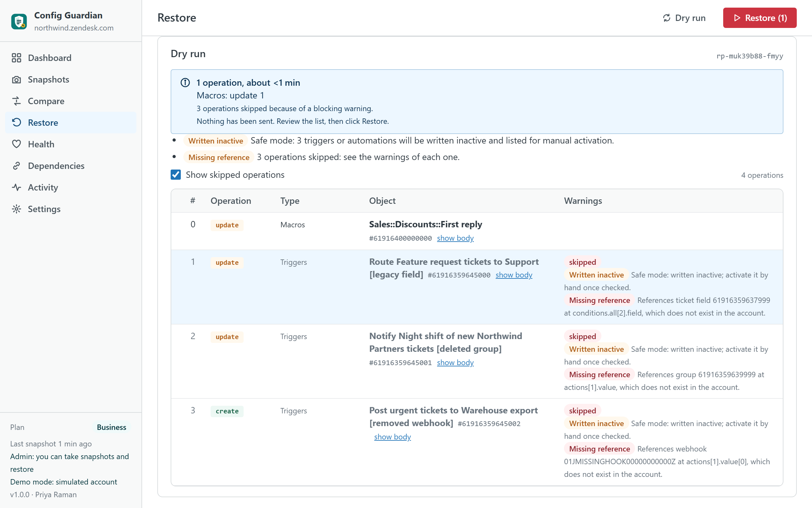Click Missing reference badge in row 2 warnings
Image resolution: width=812 pixels, height=508 pixels.
tap(599, 375)
